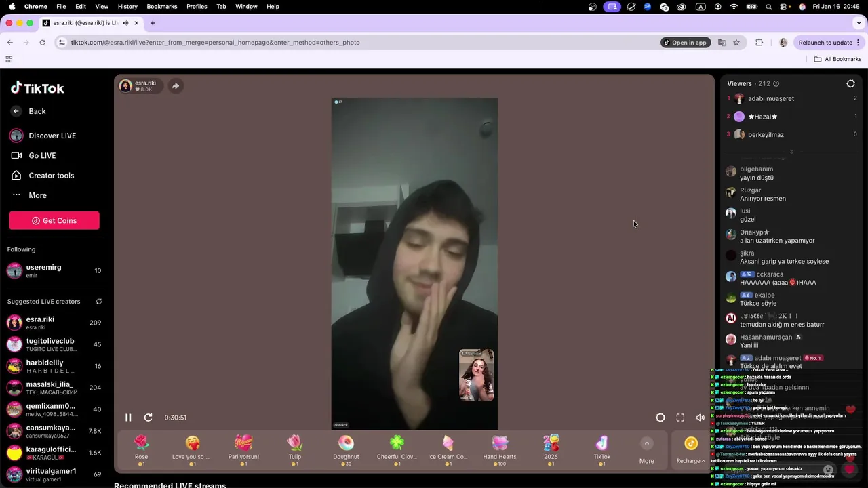This screenshot has width=868, height=488.
Task: Mute the browser tab audio
Action: pos(125,23)
